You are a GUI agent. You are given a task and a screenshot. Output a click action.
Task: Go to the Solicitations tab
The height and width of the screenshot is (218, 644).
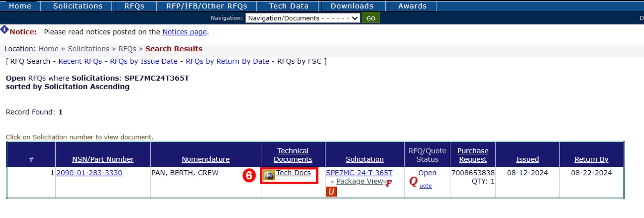pos(78,6)
